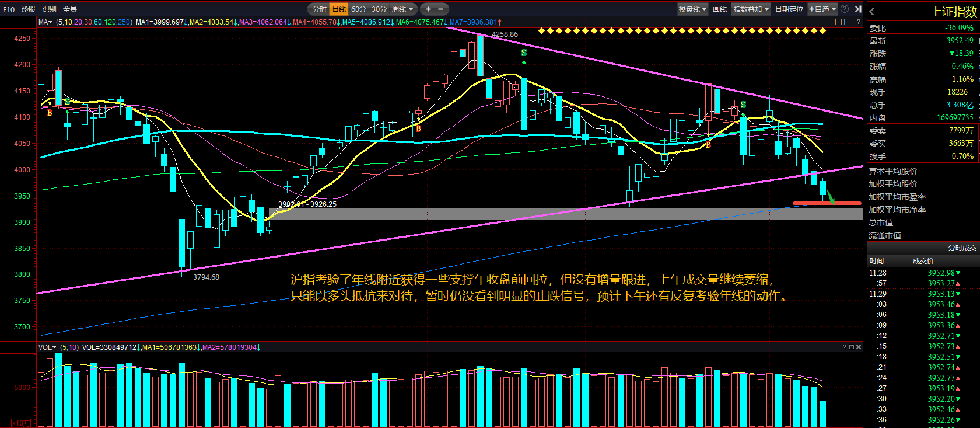Jump to latest with skip-to-end icon

click(x=857, y=9)
